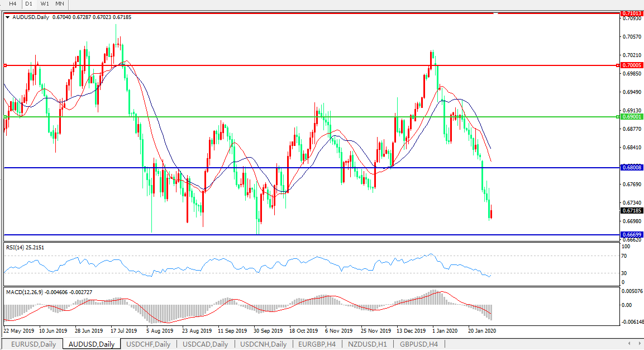644x350 pixels.
Task: Go to the EURGBP,H4 tab
Action: pos(317,344)
